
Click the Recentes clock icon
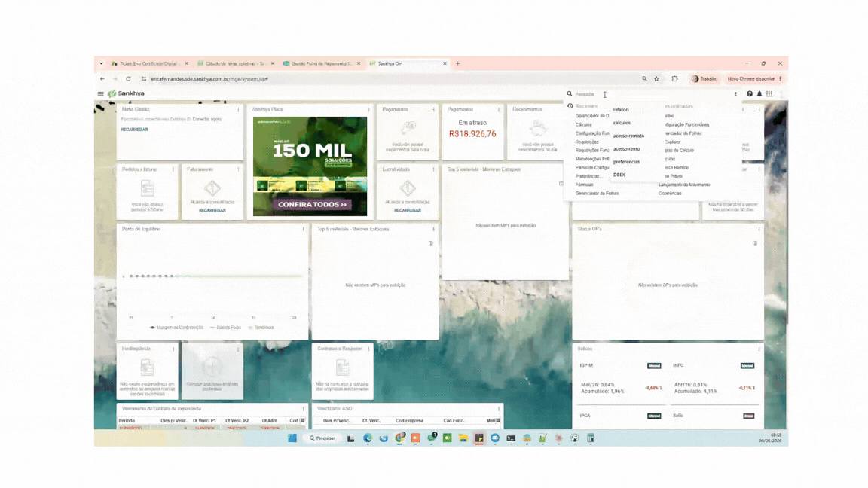pos(570,106)
